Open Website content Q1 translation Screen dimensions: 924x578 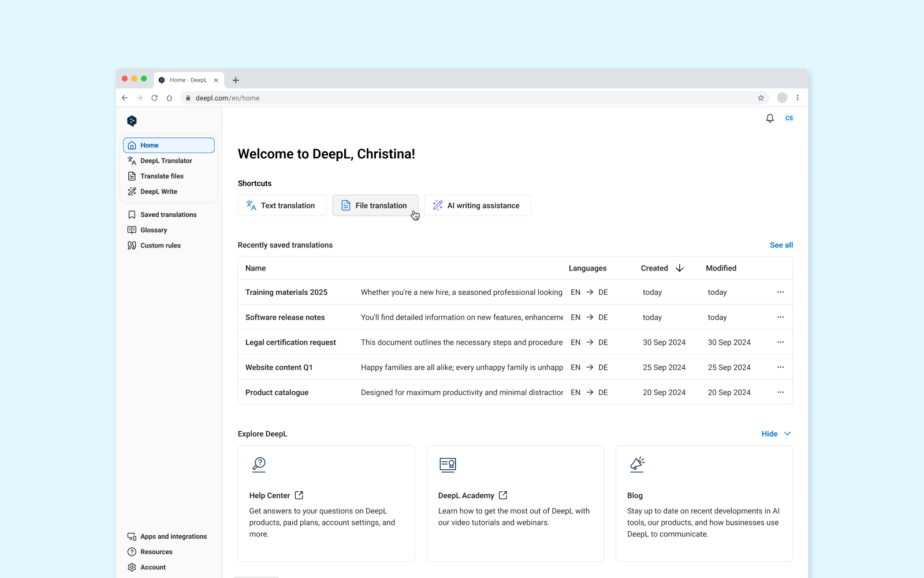tap(279, 367)
